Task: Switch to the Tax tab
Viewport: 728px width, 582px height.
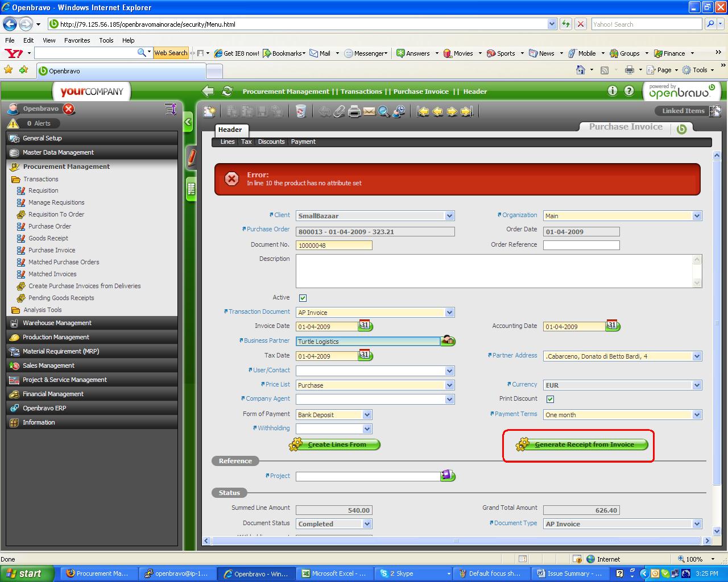Action: [246, 142]
